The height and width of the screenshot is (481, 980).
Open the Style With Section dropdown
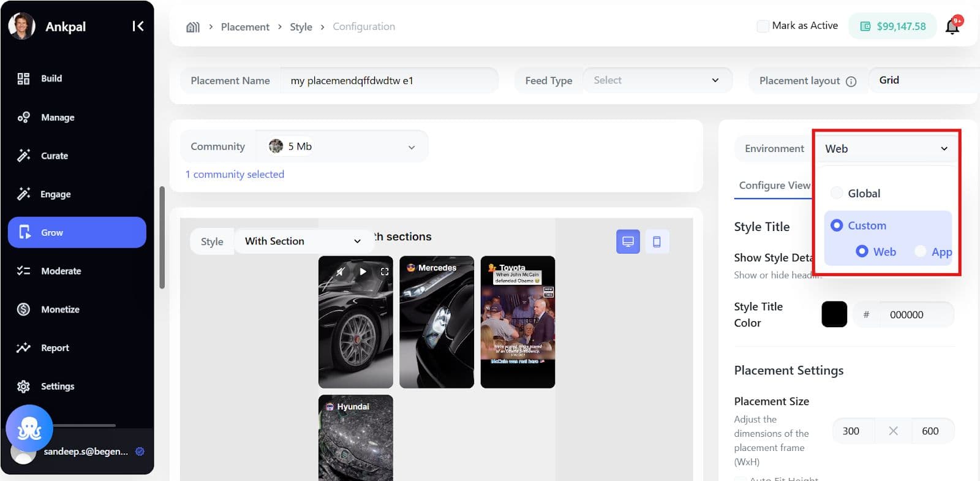[303, 241]
